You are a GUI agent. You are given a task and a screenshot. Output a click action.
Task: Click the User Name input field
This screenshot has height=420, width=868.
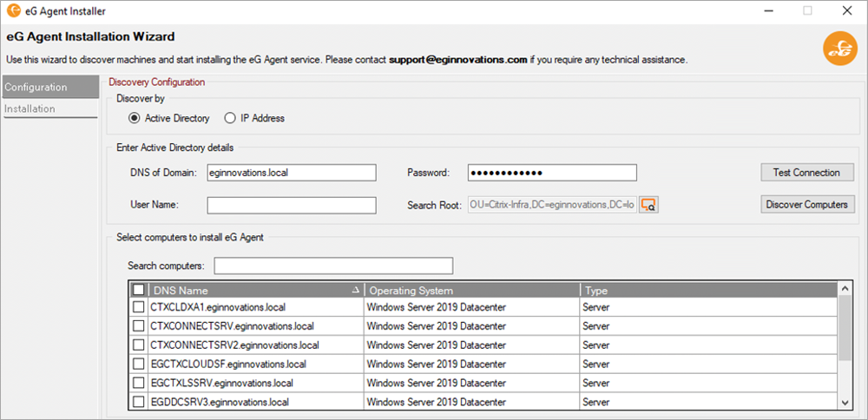pyautogui.click(x=292, y=205)
